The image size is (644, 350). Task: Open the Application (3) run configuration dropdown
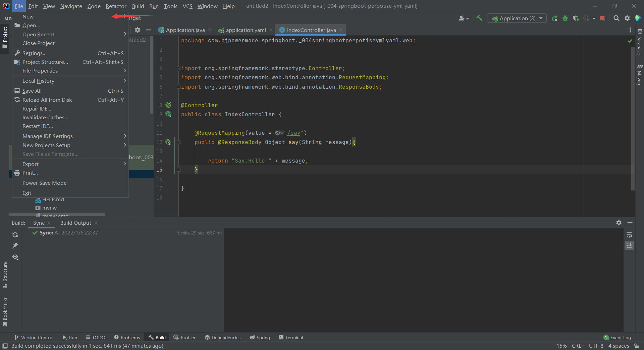[517, 18]
